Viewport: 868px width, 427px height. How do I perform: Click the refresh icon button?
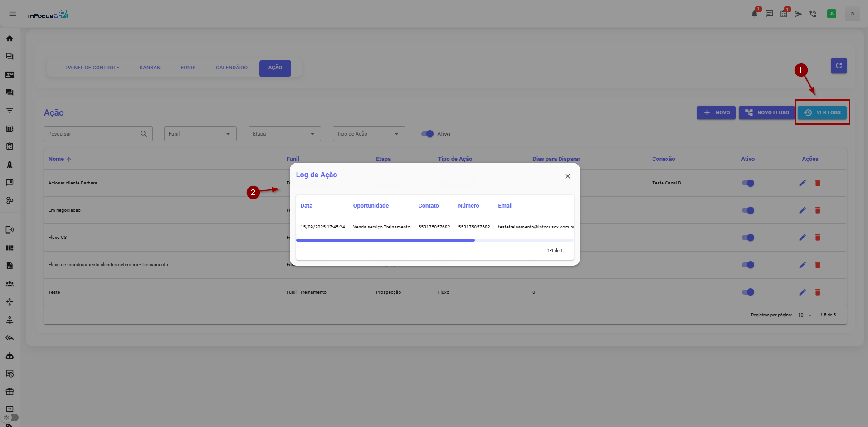click(x=839, y=66)
